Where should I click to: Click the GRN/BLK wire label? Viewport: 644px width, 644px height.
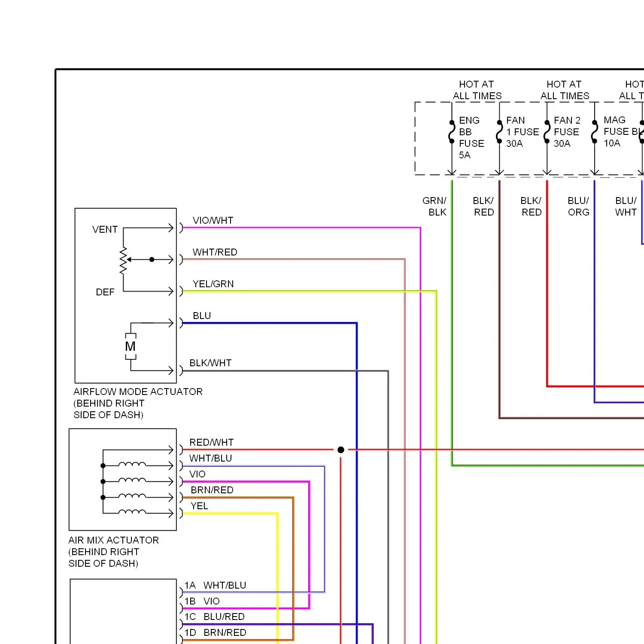click(434, 206)
